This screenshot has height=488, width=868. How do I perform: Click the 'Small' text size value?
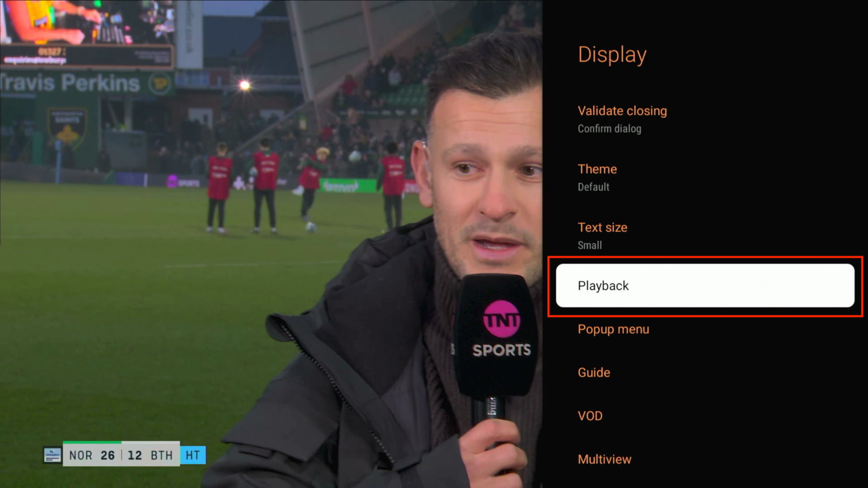pyautogui.click(x=590, y=245)
